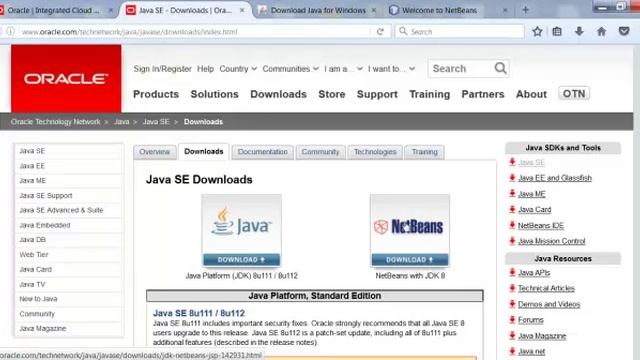
Task: Close the Welcome to NetBeans tab
Action: [x=505, y=10]
